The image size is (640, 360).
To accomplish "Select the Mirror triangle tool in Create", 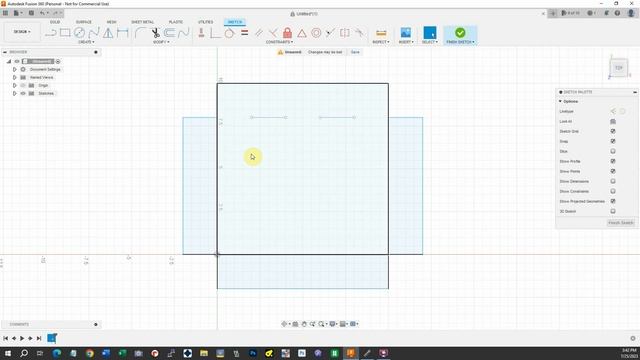I will (x=108, y=33).
